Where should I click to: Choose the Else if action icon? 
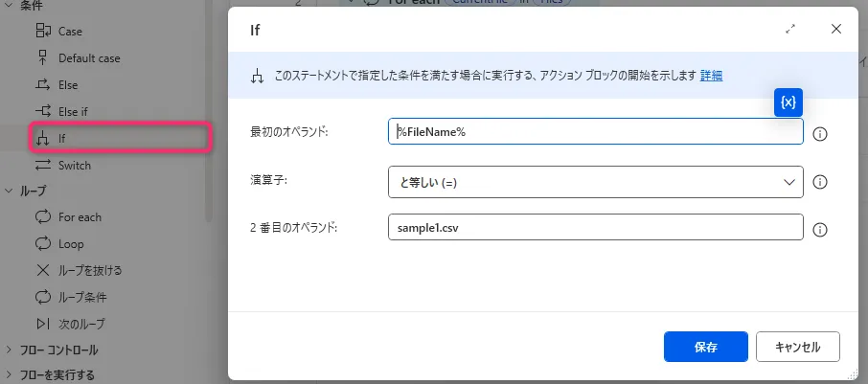42,112
